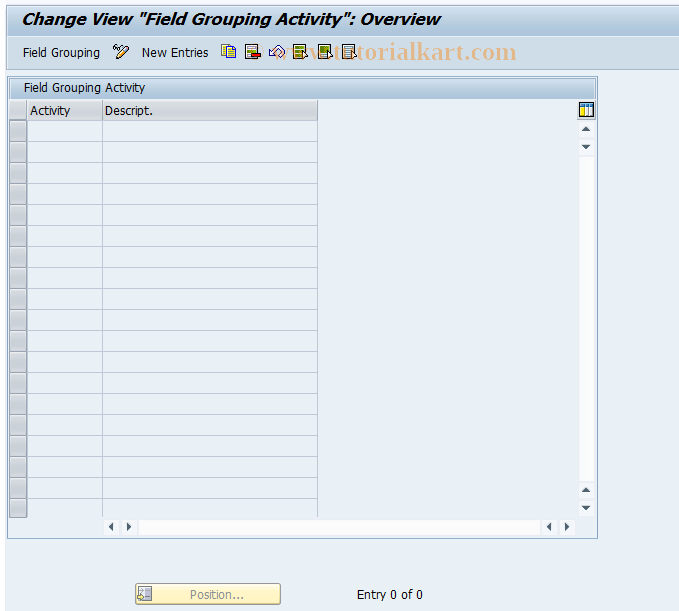This screenshot has width=679, height=611.
Task: Click the Delete entry icon
Action: (252, 52)
